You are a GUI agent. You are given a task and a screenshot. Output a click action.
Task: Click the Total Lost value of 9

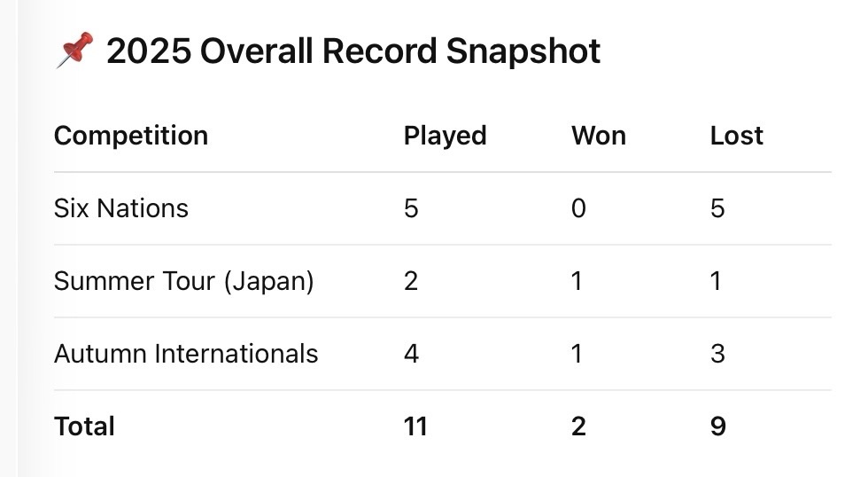[x=717, y=426]
